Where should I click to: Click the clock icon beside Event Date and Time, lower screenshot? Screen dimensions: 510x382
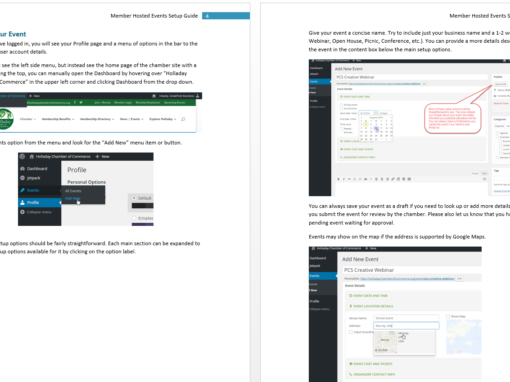(351, 296)
